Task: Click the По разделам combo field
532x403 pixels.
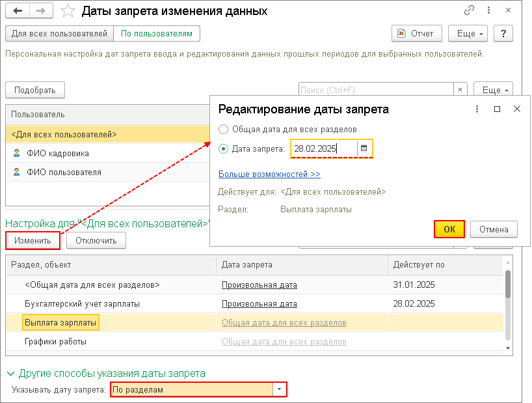Action: (x=192, y=389)
